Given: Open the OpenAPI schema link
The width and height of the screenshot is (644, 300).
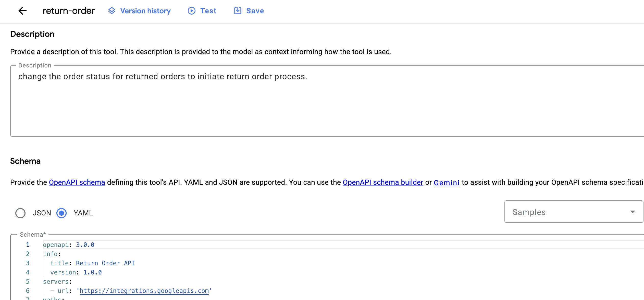Looking at the screenshot, I should point(77,182).
